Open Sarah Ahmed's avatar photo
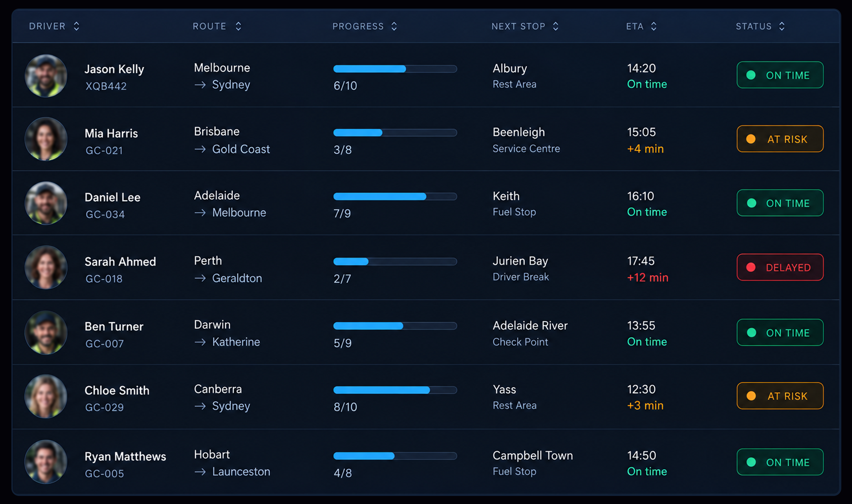 point(46,267)
